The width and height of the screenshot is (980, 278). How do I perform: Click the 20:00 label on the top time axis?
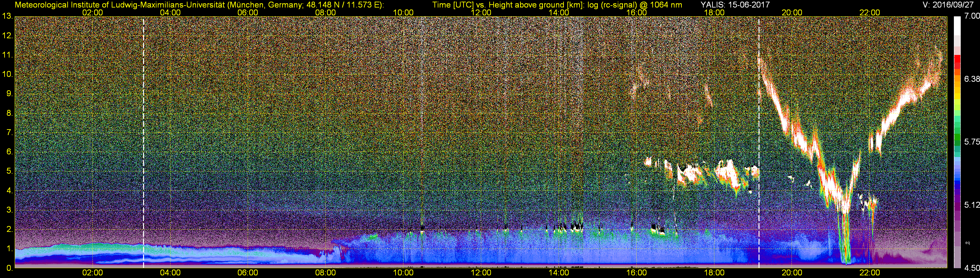[x=792, y=12]
